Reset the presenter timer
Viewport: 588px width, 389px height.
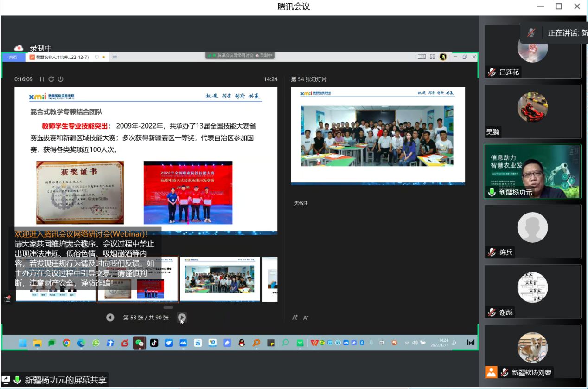click(51, 79)
